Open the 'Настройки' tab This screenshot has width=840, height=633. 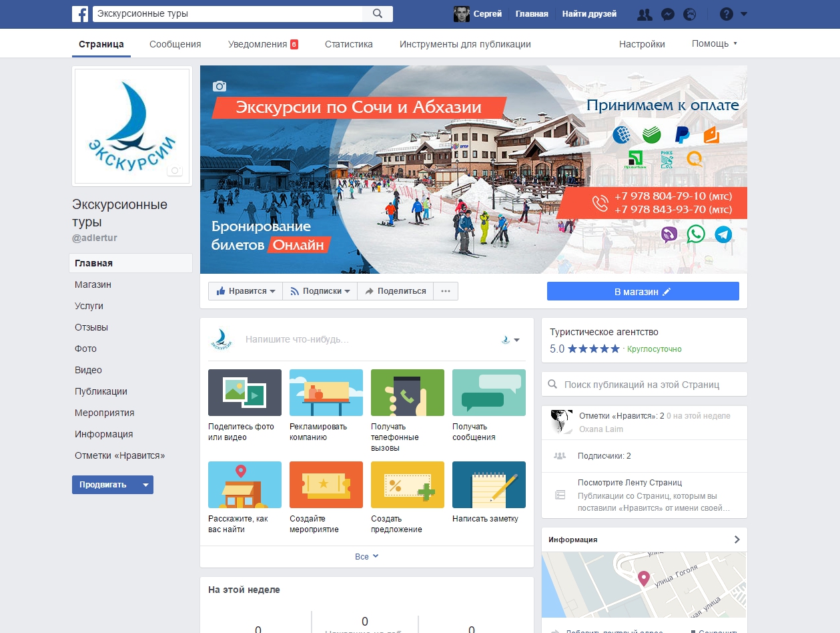pyautogui.click(x=642, y=44)
